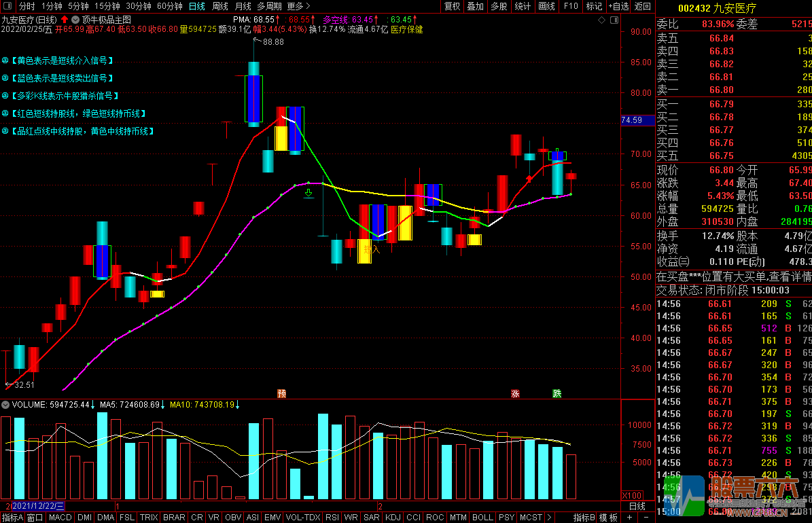Click the minus zoom icon at bottom-right
Image resolution: width=812 pixels, height=523 pixels.
coord(646,518)
